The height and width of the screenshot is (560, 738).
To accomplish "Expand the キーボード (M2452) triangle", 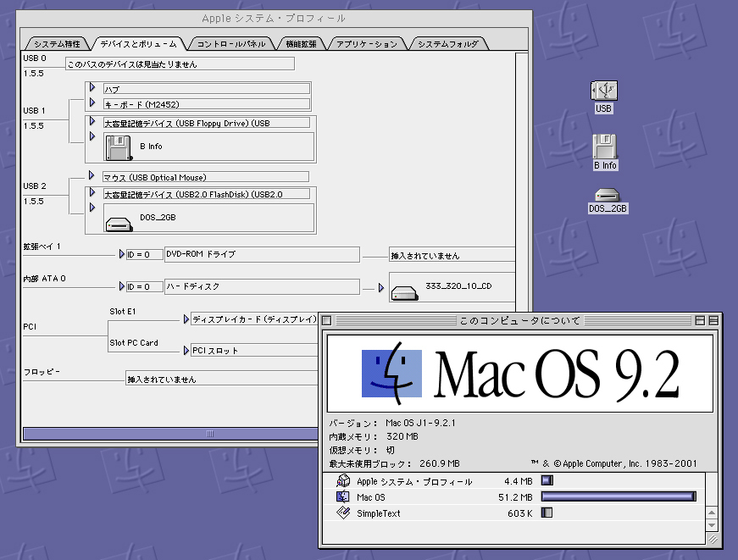I will (92, 103).
